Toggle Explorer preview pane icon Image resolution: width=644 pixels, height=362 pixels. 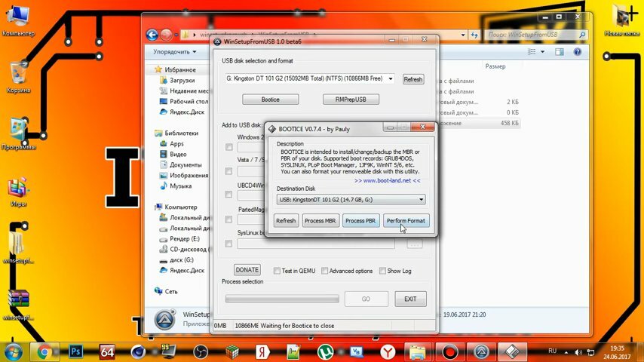click(559, 52)
